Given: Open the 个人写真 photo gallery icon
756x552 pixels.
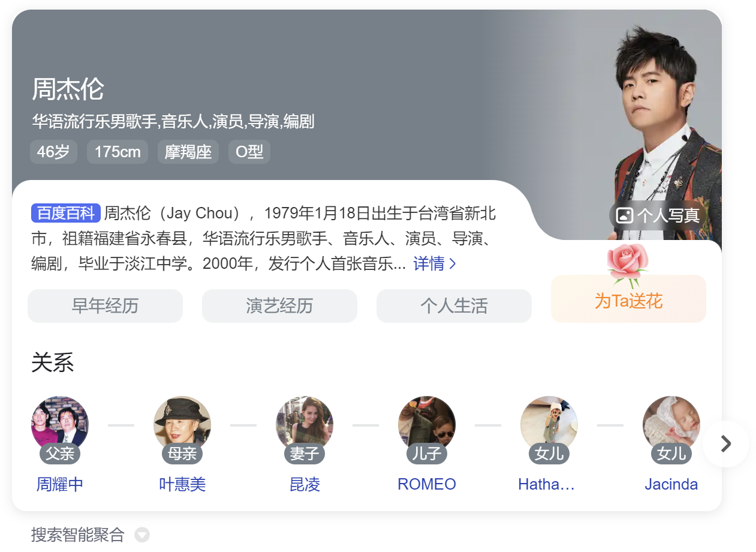Looking at the screenshot, I should [625, 215].
